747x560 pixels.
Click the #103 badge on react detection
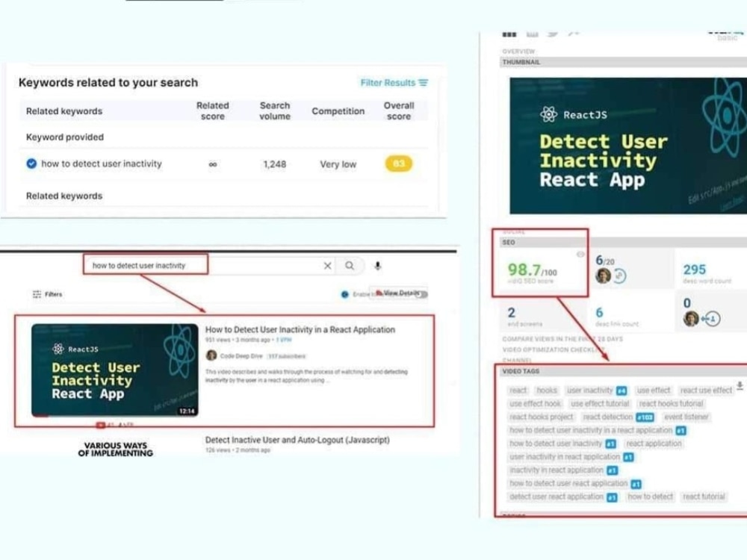pyautogui.click(x=645, y=417)
